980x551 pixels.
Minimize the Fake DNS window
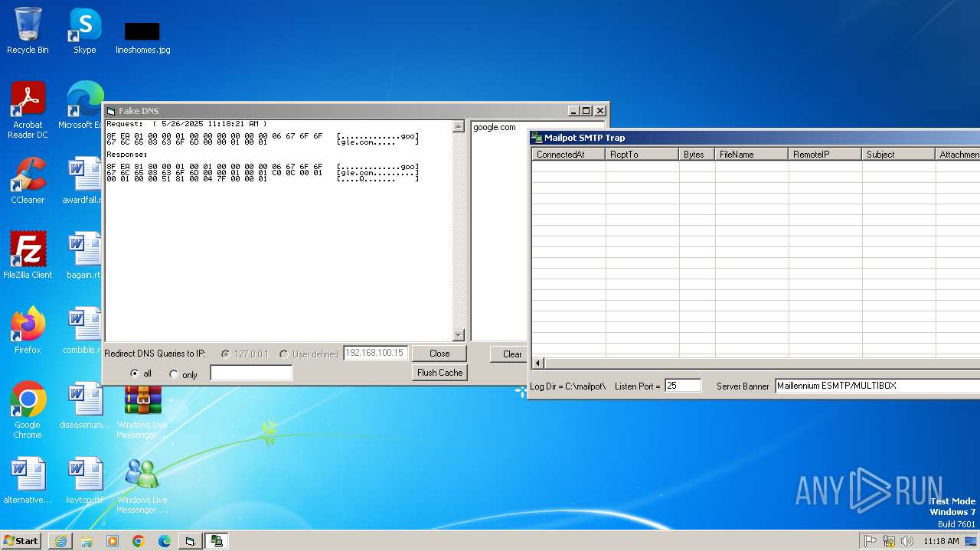pos(574,111)
